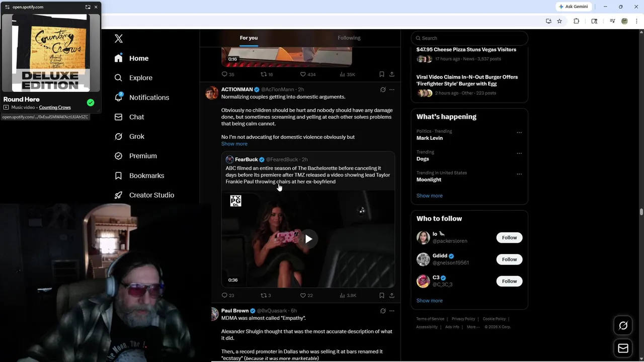Image resolution: width=644 pixels, height=362 pixels.
Task: Open Counting Crows link in Spotify mini player
Action: [55, 108]
